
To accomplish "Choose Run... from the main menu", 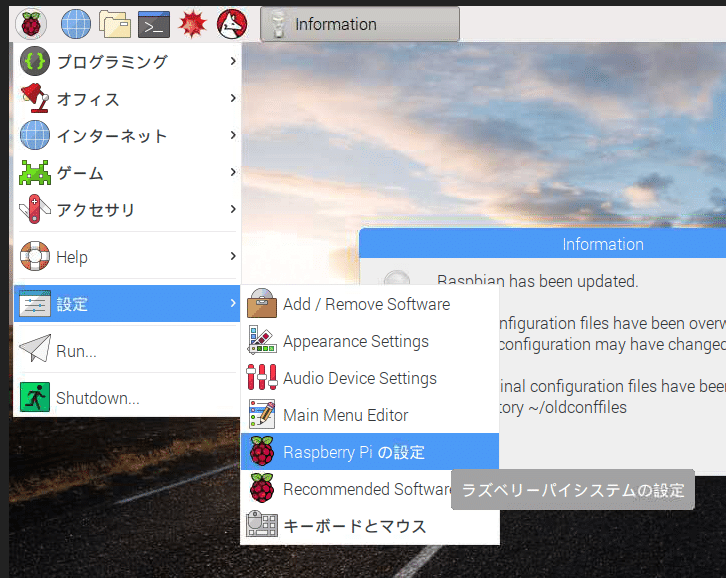I will 127,351.
